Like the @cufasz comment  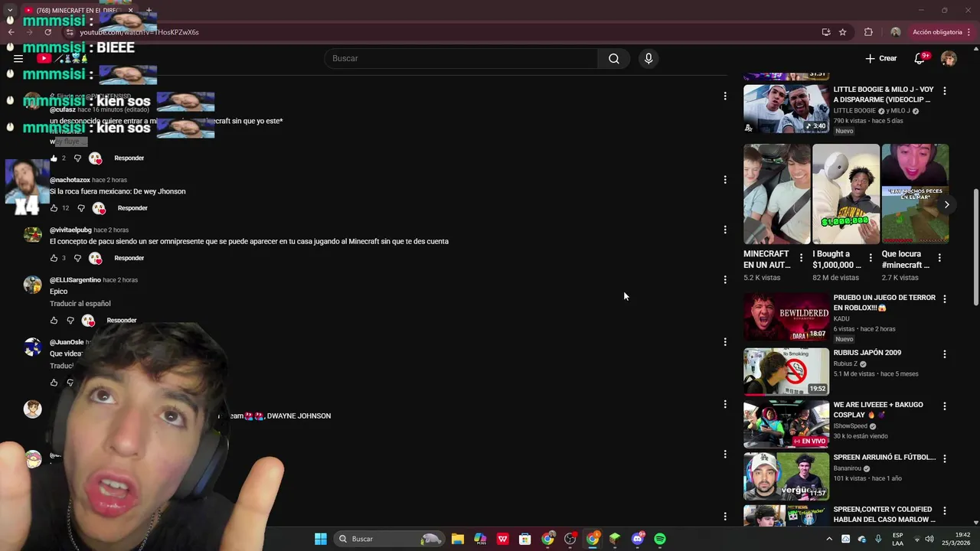pos(54,158)
